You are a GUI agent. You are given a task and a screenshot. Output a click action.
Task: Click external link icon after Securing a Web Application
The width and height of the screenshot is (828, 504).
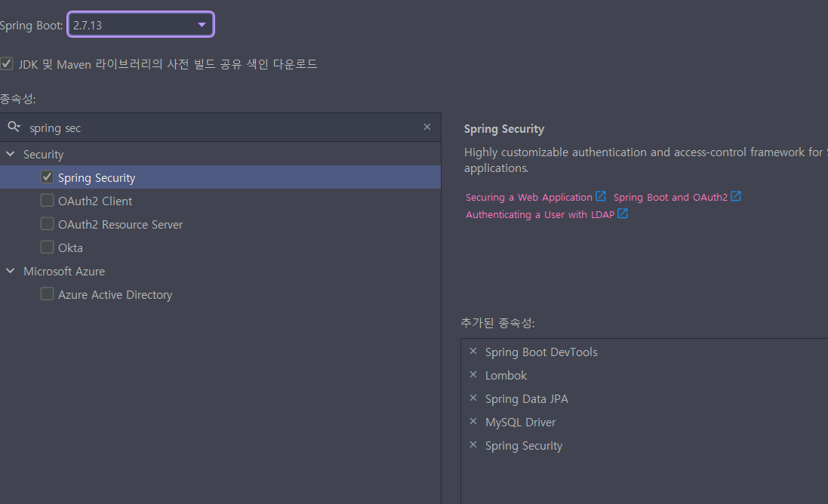click(x=600, y=196)
